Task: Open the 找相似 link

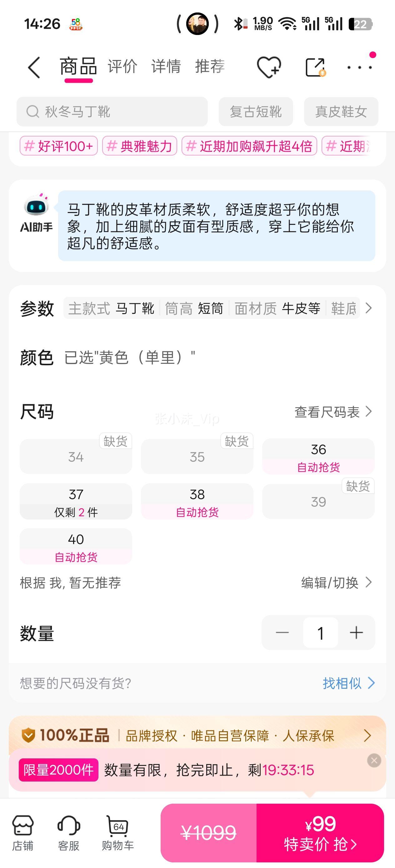Action: point(348,683)
